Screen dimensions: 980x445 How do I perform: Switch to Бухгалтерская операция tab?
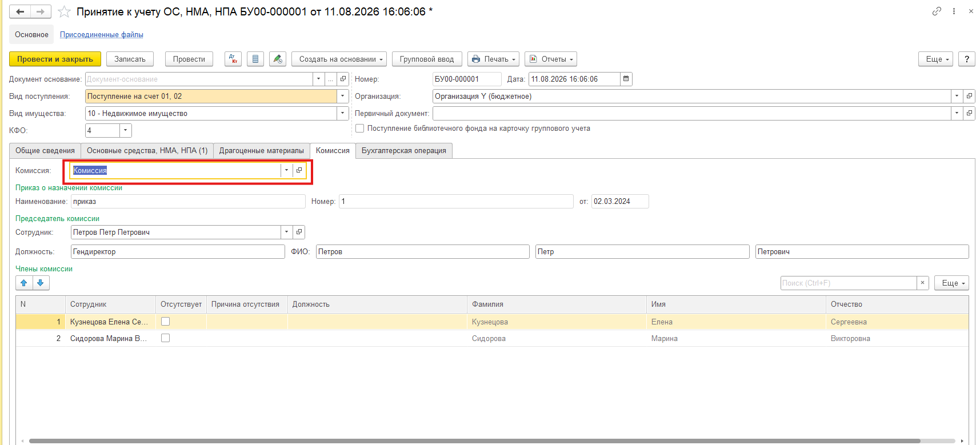coord(404,151)
